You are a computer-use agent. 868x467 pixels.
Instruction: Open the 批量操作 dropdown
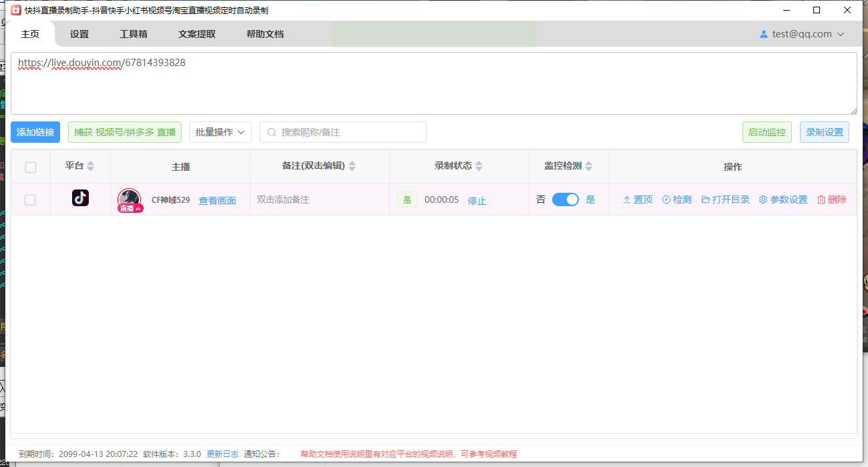220,131
